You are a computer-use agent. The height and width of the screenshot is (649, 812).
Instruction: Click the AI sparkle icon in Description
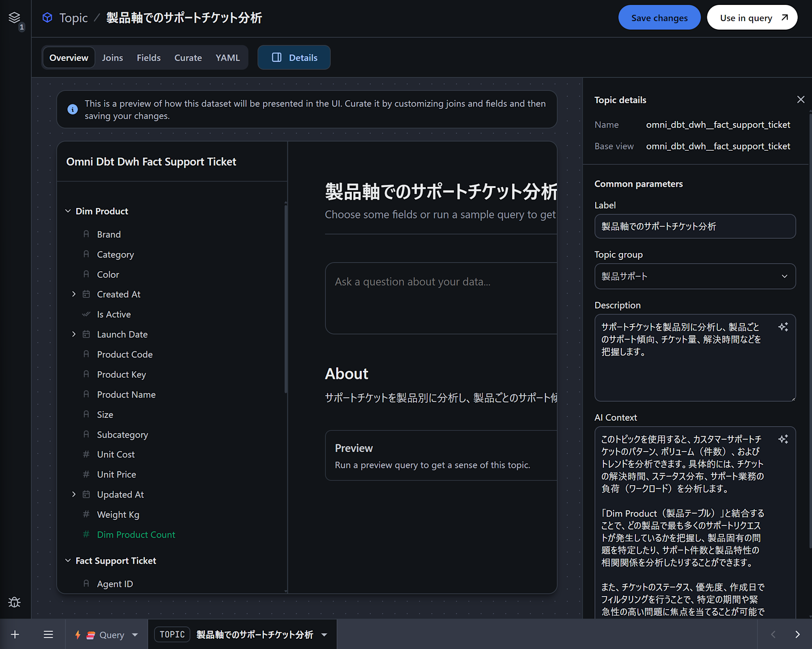pos(783,327)
